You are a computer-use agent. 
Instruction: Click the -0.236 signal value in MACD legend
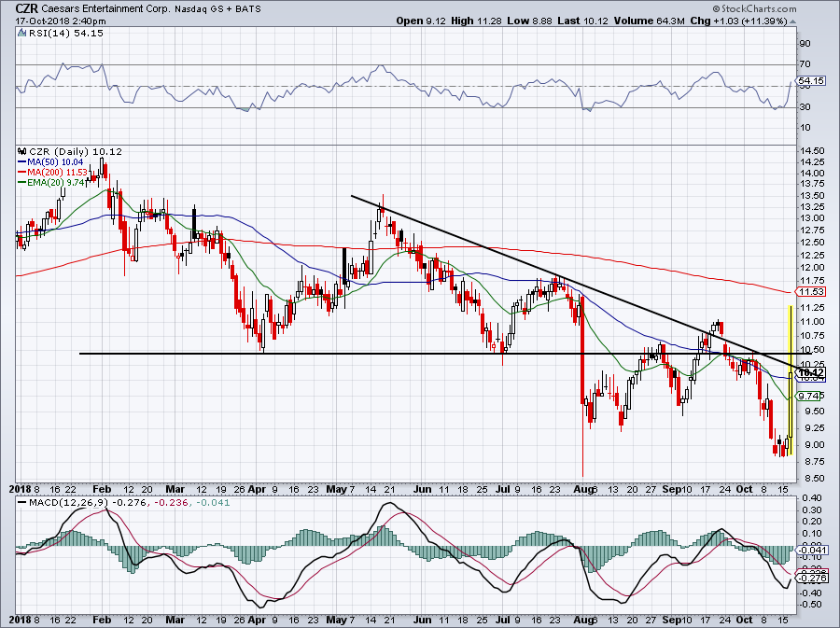tap(172, 503)
